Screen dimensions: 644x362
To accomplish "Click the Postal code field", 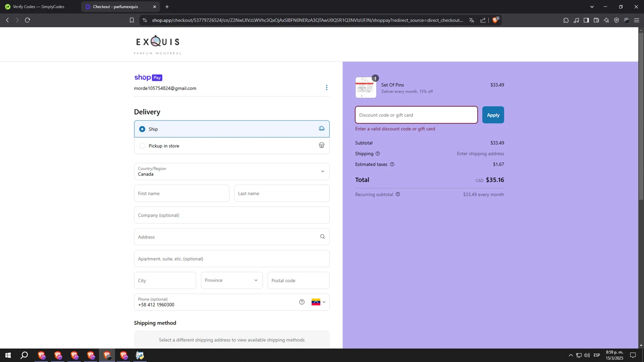I will coord(298,281).
